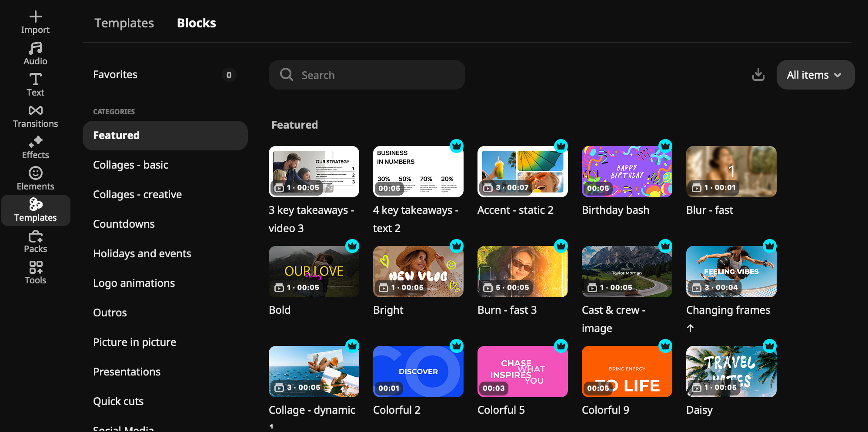Click the magnifier icon in the search box

coord(286,74)
